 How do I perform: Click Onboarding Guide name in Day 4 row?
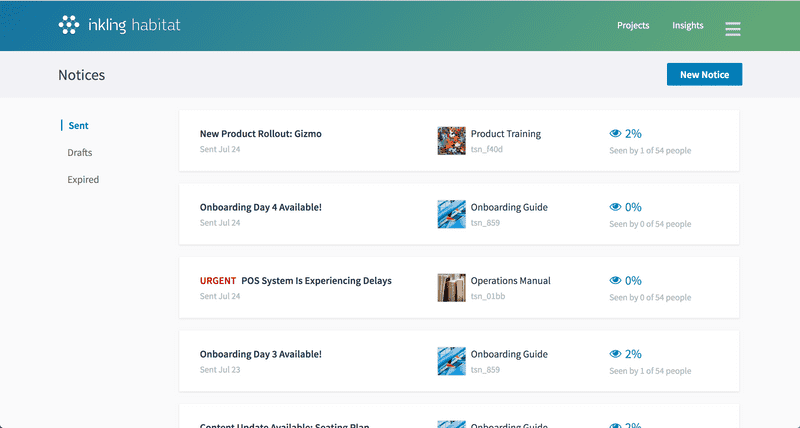[x=509, y=207]
